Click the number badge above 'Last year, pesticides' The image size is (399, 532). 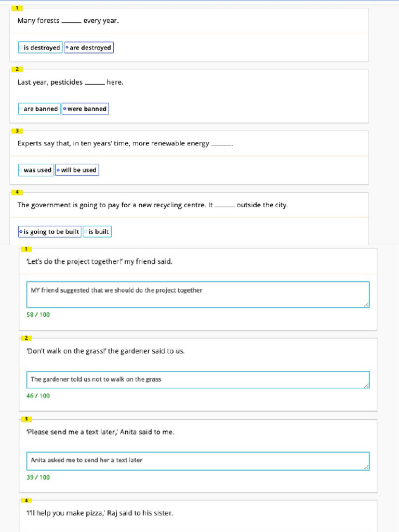coord(17,69)
